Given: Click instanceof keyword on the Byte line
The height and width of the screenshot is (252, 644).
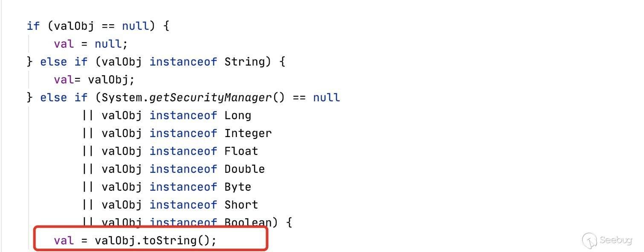Looking at the screenshot, I should (183, 187).
